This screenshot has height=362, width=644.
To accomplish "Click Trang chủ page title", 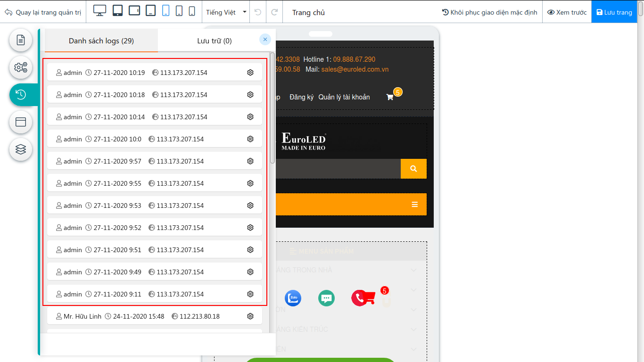I will [308, 12].
